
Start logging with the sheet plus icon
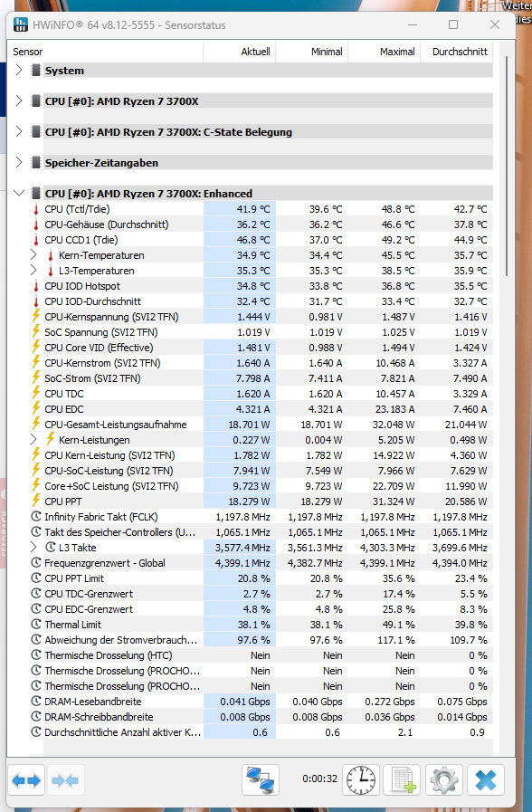[x=402, y=780]
